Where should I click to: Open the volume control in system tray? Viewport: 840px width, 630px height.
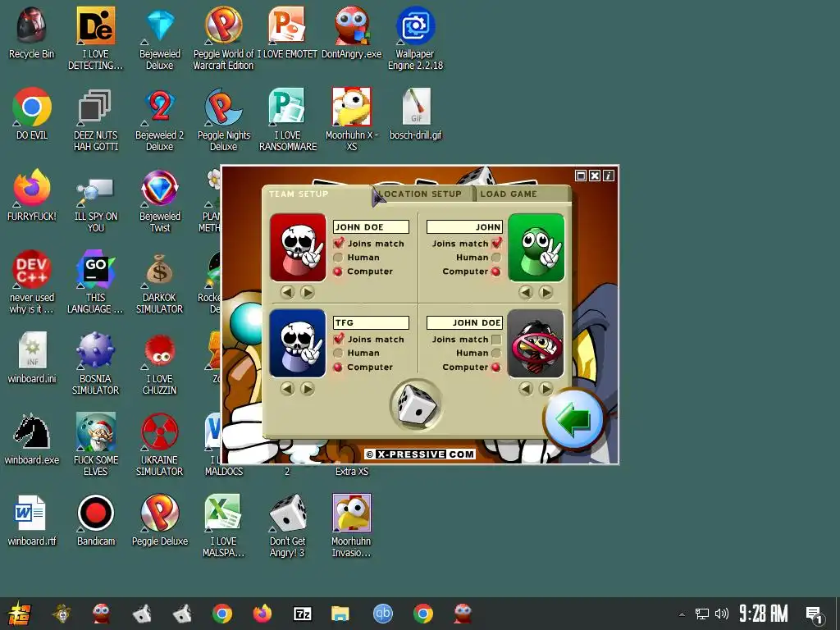pyautogui.click(x=722, y=614)
